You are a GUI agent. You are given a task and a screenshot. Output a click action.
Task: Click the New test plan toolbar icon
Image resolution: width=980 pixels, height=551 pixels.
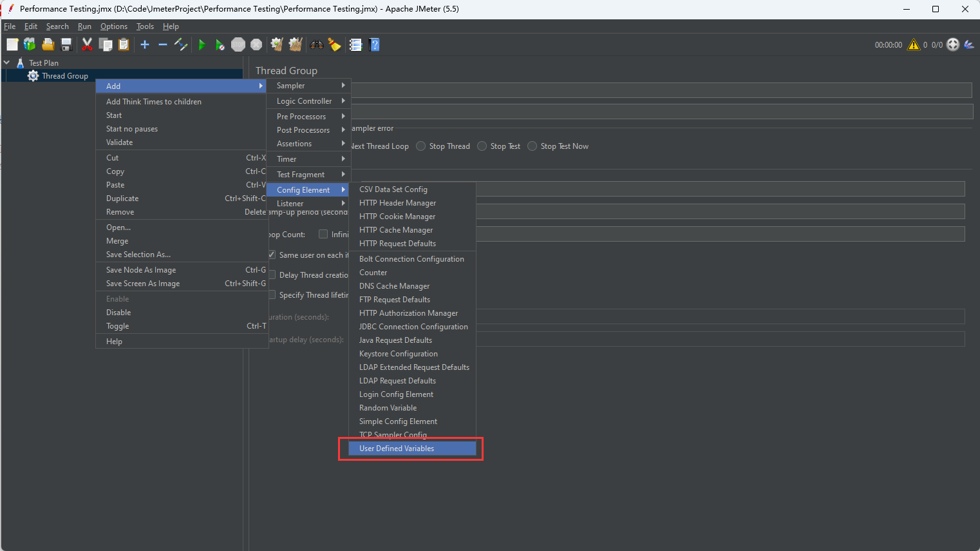(x=12, y=44)
